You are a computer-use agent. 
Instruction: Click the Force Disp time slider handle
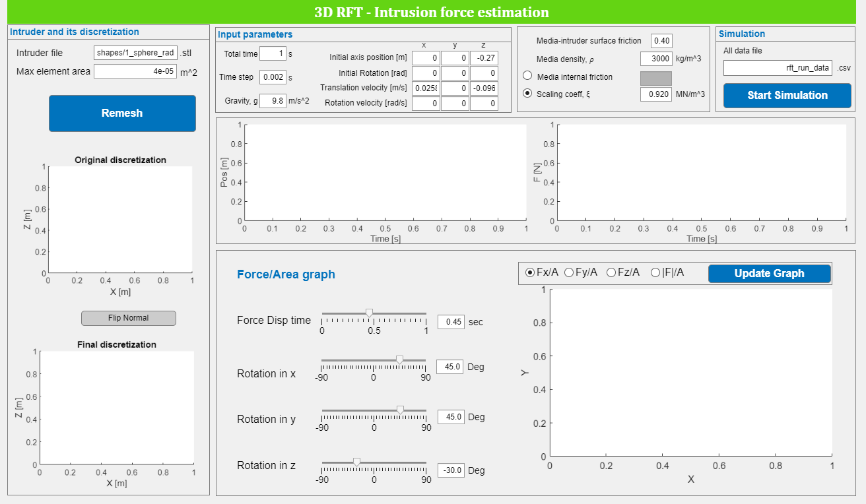point(369,313)
